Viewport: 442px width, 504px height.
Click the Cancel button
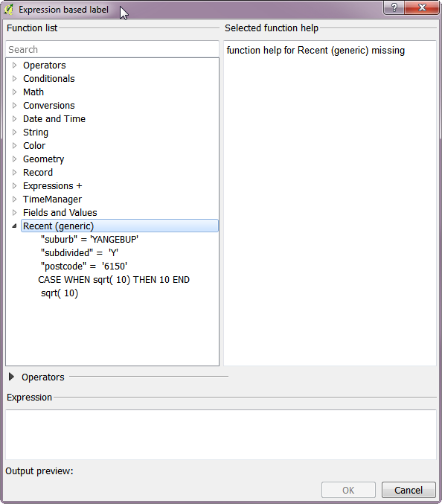click(409, 490)
